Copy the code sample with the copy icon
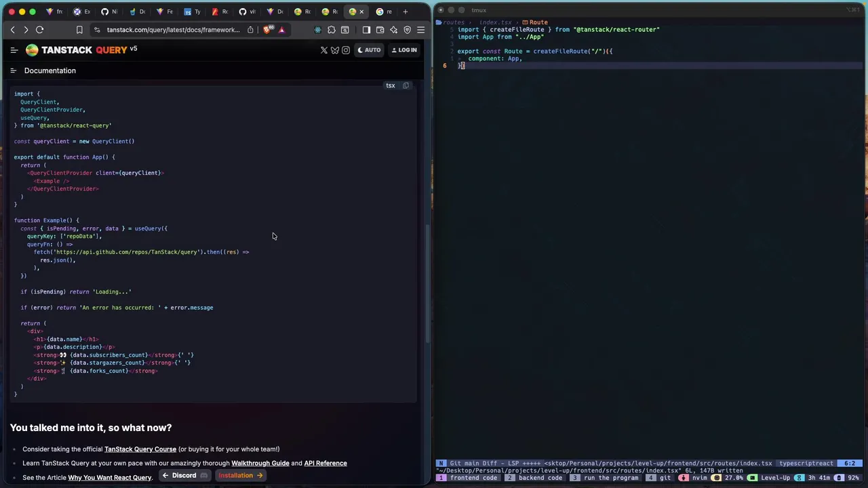 tap(406, 85)
